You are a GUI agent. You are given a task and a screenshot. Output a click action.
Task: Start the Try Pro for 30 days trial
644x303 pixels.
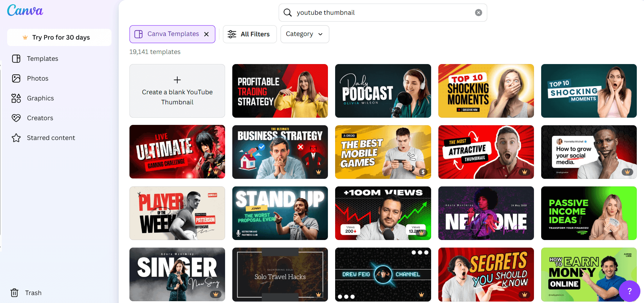click(59, 37)
